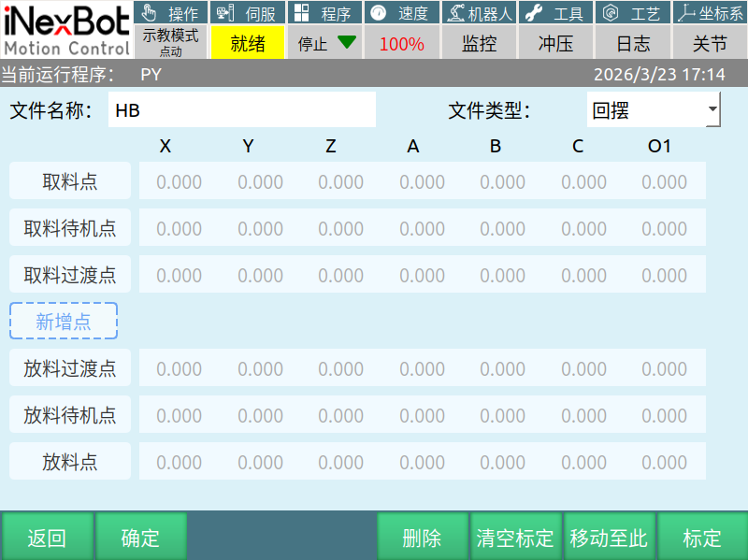Switch to the 关节 joint tab
Viewport: 748px width, 560px height.
(711, 43)
